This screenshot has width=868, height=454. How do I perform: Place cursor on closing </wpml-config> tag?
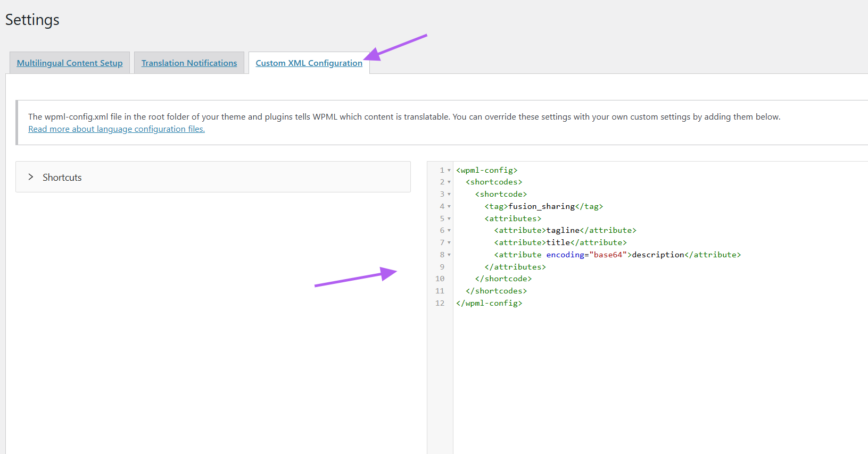click(489, 303)
